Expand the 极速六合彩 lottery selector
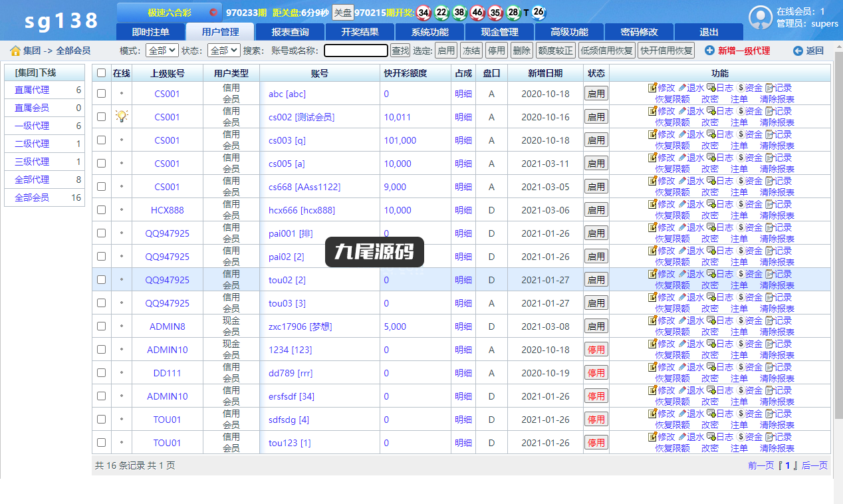This screenshot has width=843, height=504. (170, 12)
